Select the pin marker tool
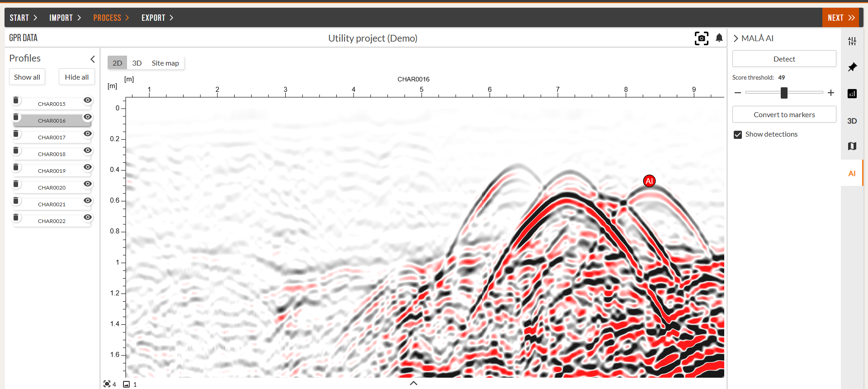This screenshot has width=868, height=389. [x=852, y=67]
